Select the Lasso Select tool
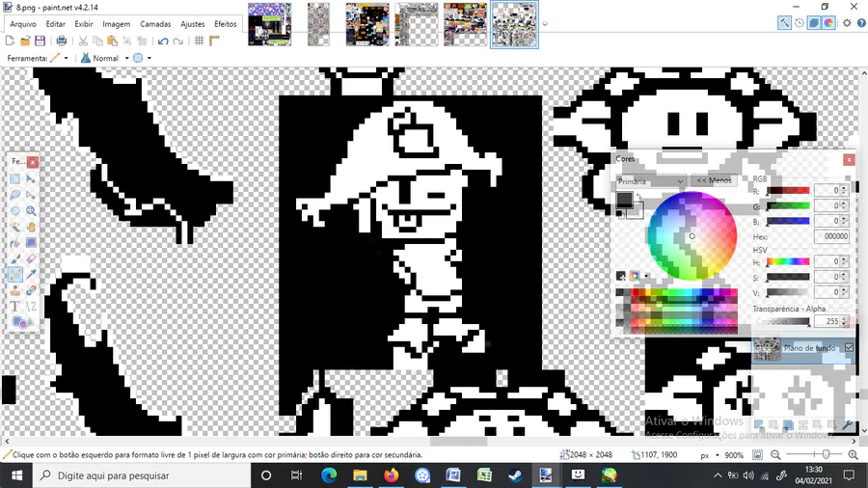The width and height of the screenshot is (868, 488). 14,195
